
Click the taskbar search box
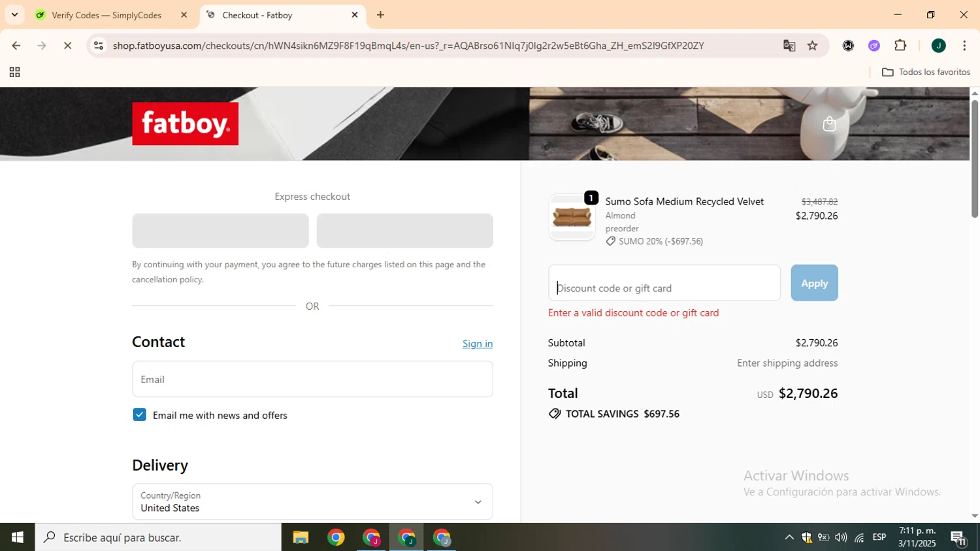click(x=158, y=537)
